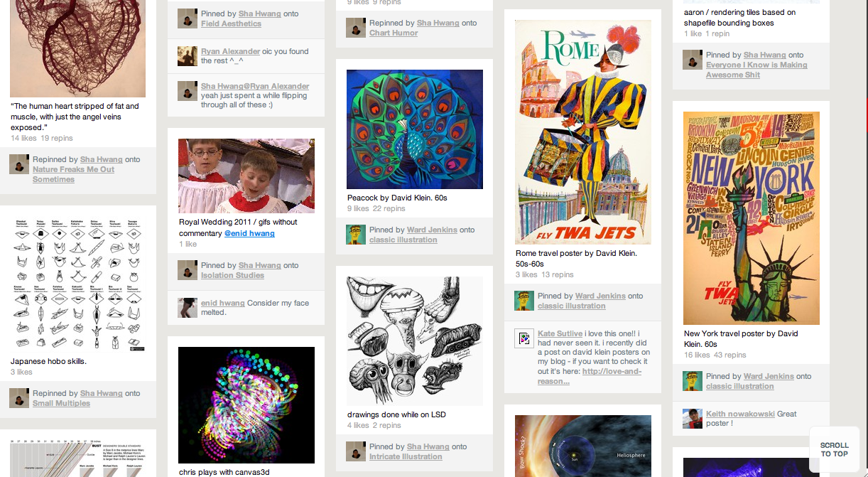The image size is (868, 477).
Task: Open the Japanese hobo skills image
Action: coord(78,284)
